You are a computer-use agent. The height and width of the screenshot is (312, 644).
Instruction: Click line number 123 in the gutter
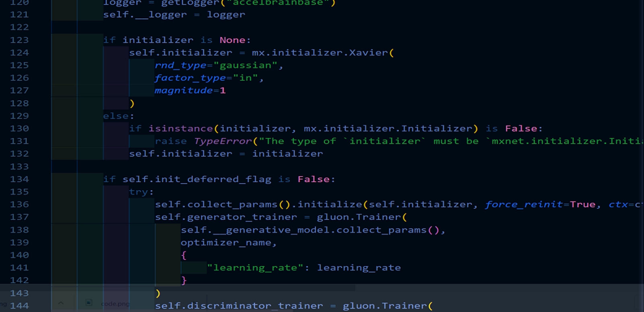pyautogui.click(x=19, y=40)
